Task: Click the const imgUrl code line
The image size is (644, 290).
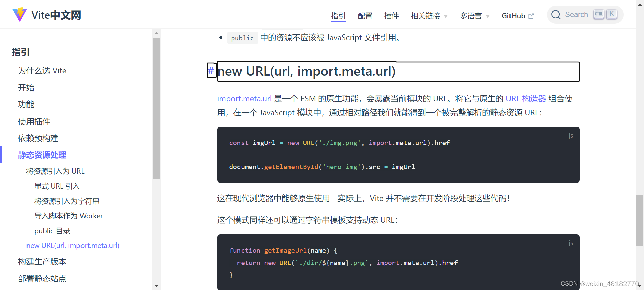Action: [x=339, y=143]
